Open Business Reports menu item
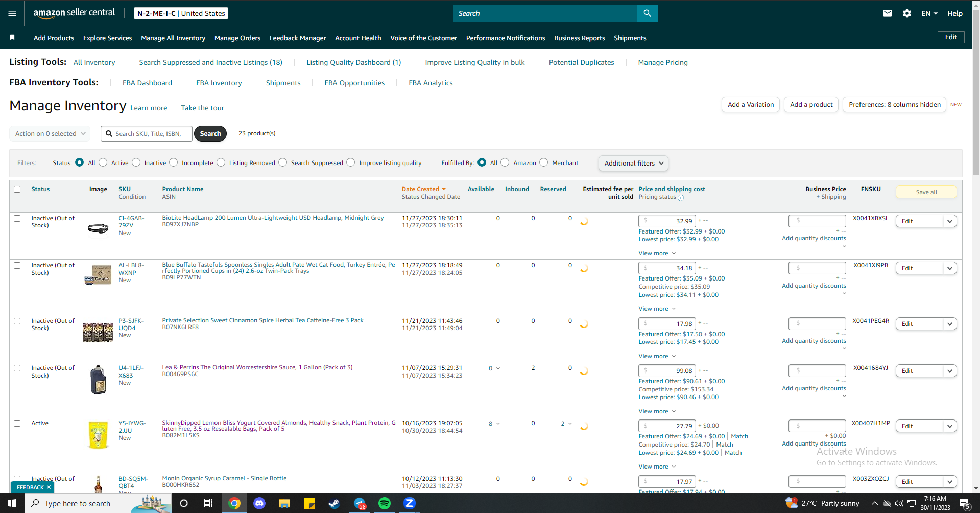This screenshot has width=980, height=513. pos(580,38)
